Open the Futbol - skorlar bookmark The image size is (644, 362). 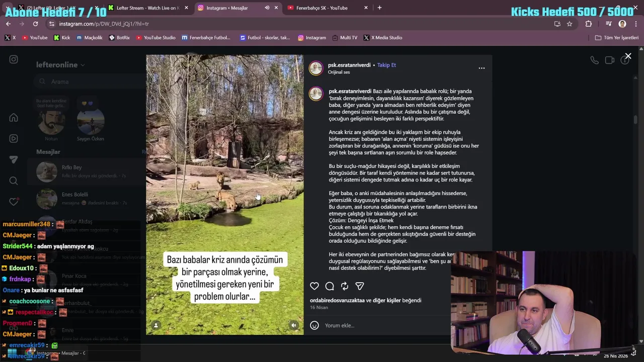[x=265, y=38]
